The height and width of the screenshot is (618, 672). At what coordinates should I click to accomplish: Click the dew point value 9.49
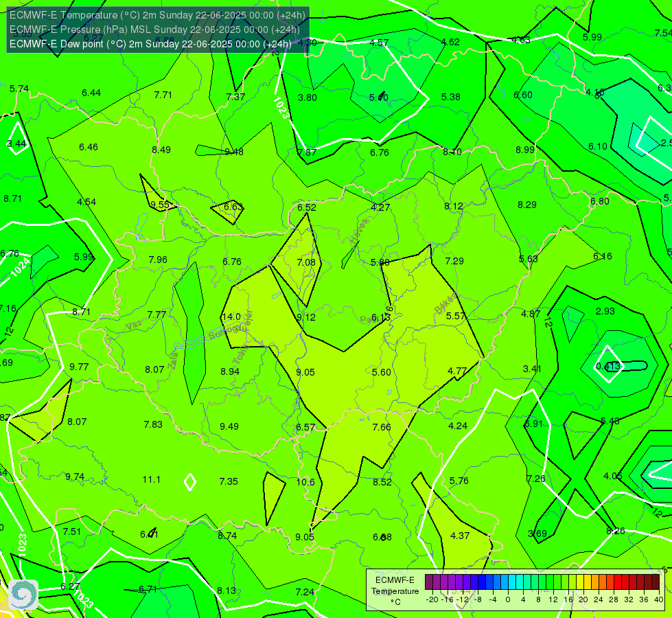click(229, 426)
